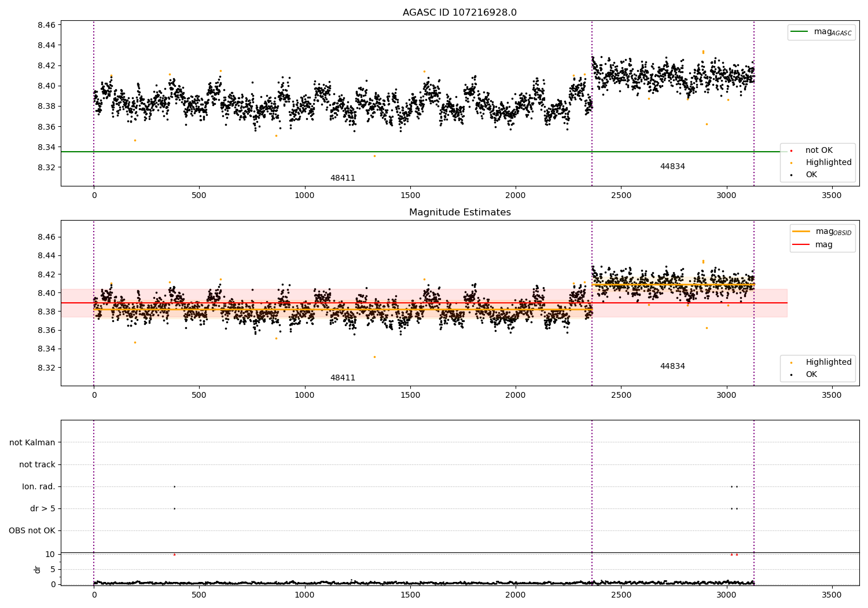868x608 pixels.
Task: Click the 'not track' axis label
Action: [x=37, y=464]
